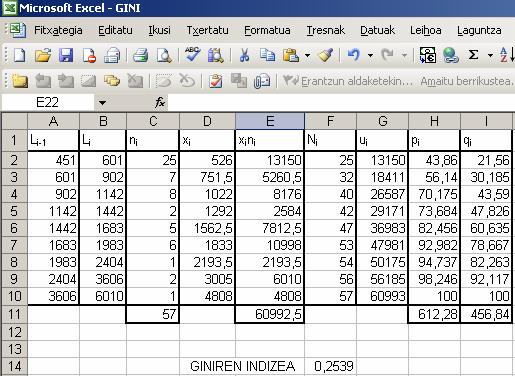Viewport: 515px width, 376px height.
Task: Cut selection with the scissors icon
Action: pyautogui.click(x=244, y=55)
